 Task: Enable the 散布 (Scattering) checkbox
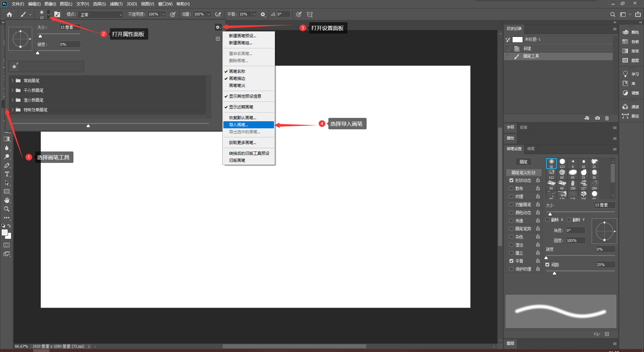coord(512,188)
